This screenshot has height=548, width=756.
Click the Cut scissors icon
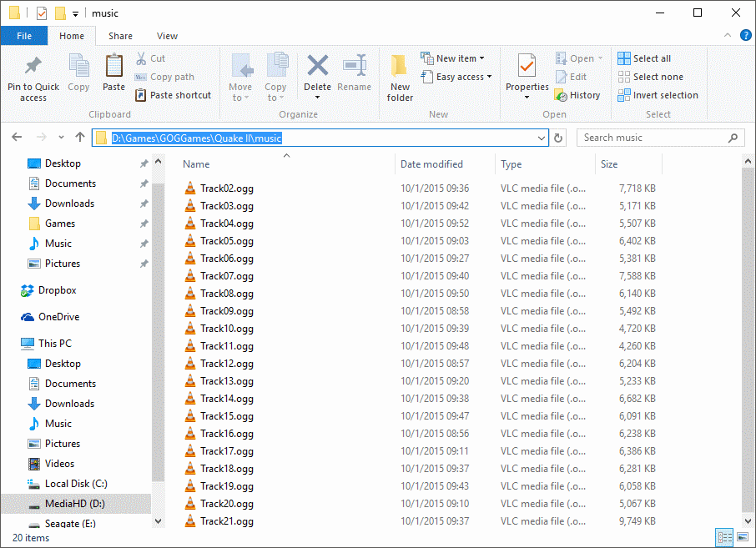click(141, 58)
